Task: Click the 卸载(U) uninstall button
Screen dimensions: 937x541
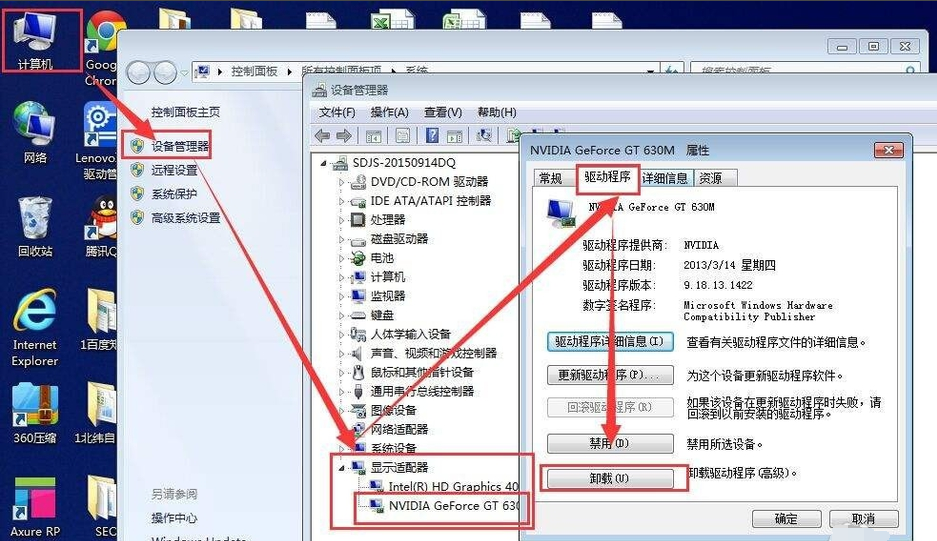Action: coord(609,479)
